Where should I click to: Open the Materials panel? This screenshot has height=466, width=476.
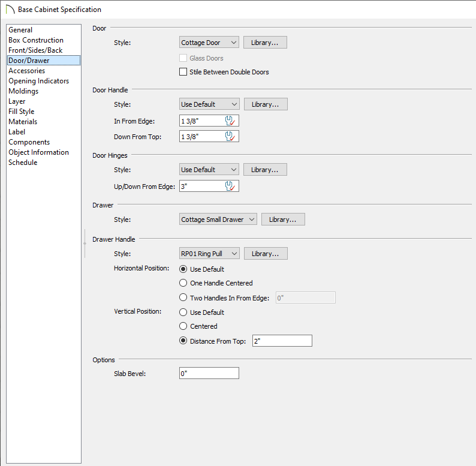tap(23, 122)
